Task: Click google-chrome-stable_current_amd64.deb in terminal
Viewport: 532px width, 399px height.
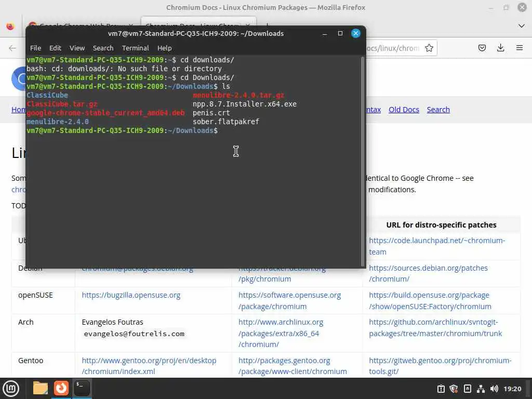Action: (105, 113)
